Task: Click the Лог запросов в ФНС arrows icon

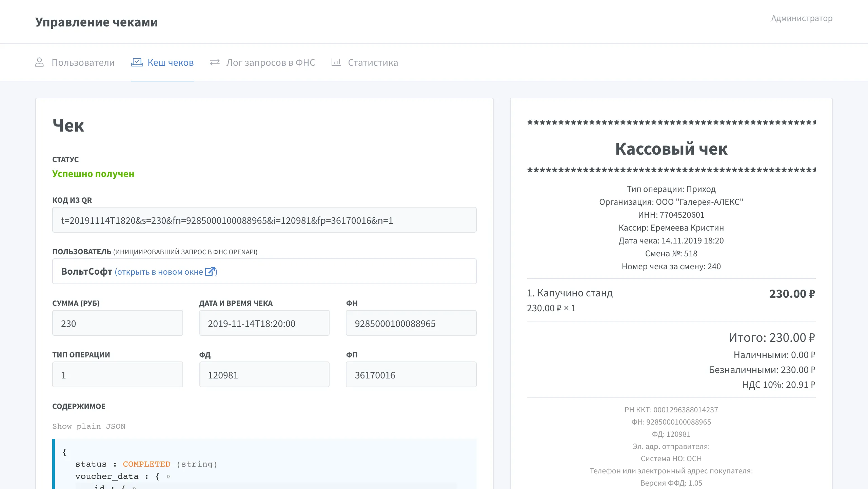Action: (x=215, y=62)
